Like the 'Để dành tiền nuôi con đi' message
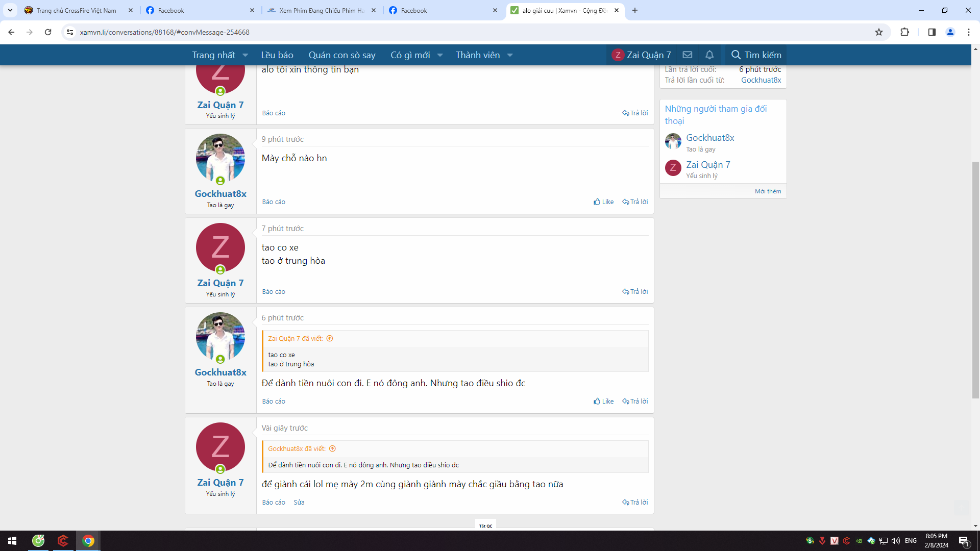980x551 pixels. pyautogui.click(x=604, y=402)
